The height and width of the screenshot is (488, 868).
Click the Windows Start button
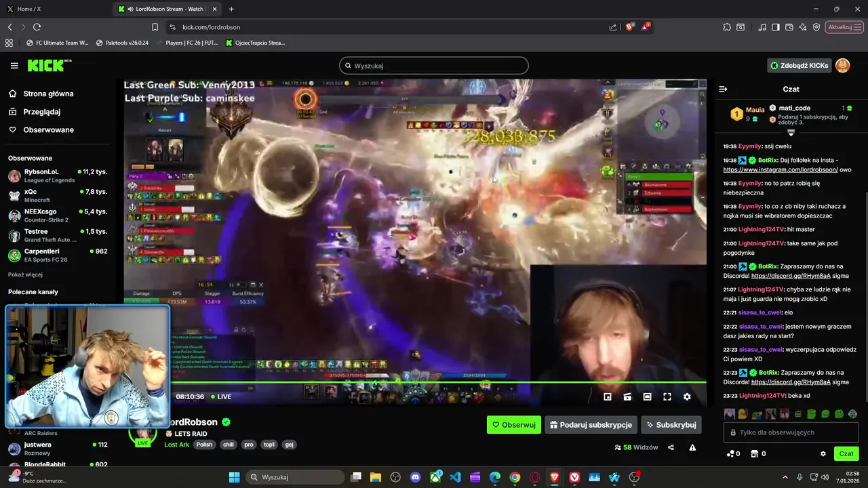pos(234,477)
